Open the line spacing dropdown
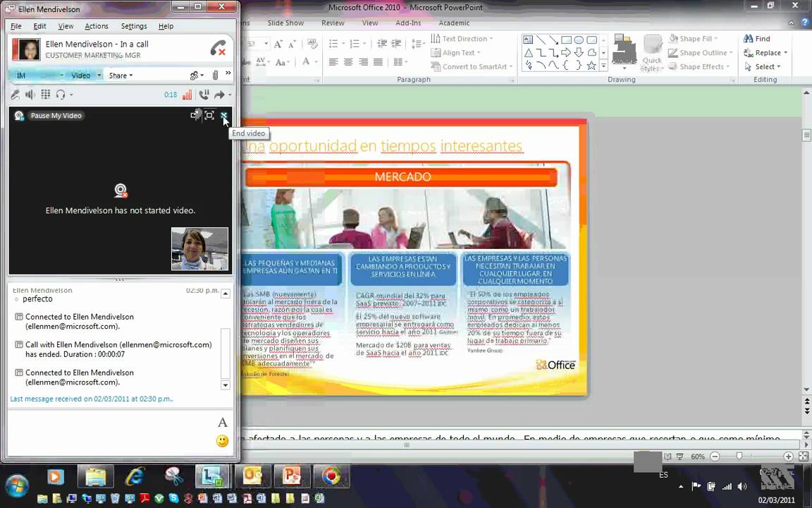 418,44
